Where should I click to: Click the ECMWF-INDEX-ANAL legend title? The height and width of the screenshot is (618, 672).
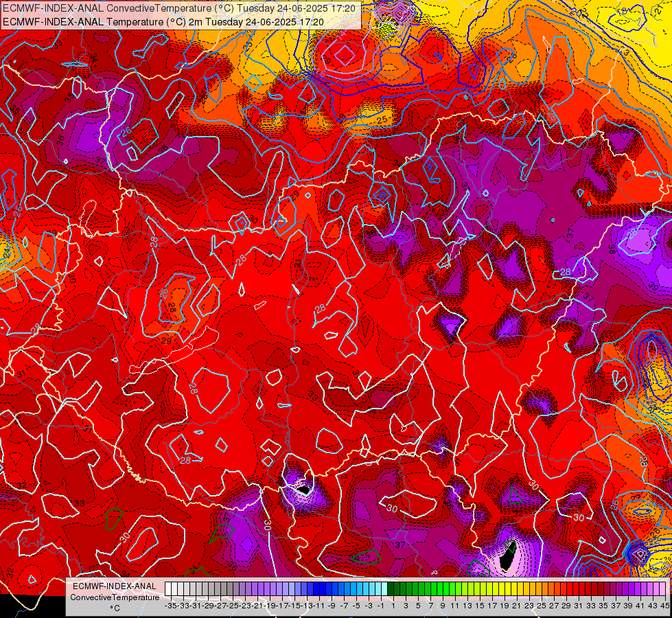click(115, 586)
